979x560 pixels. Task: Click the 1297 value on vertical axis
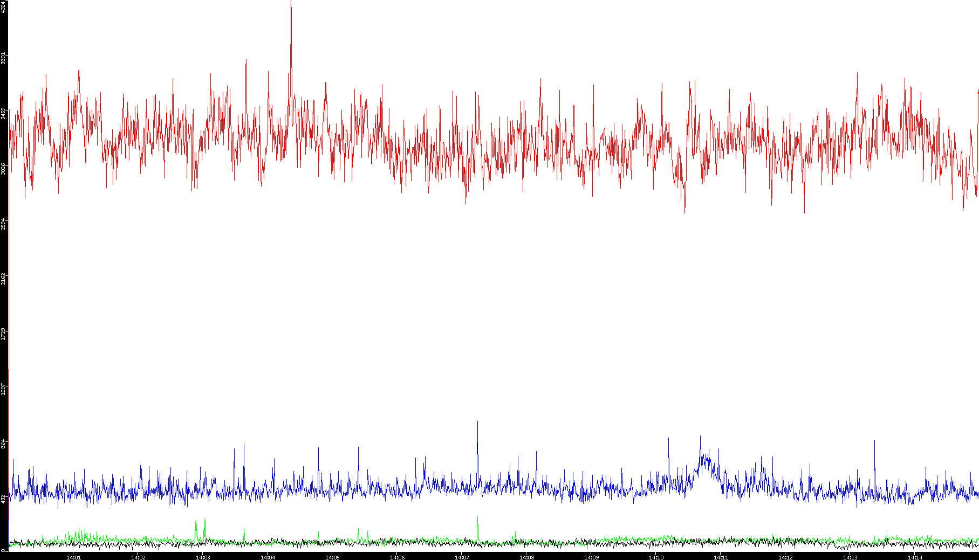pos(4,389)
